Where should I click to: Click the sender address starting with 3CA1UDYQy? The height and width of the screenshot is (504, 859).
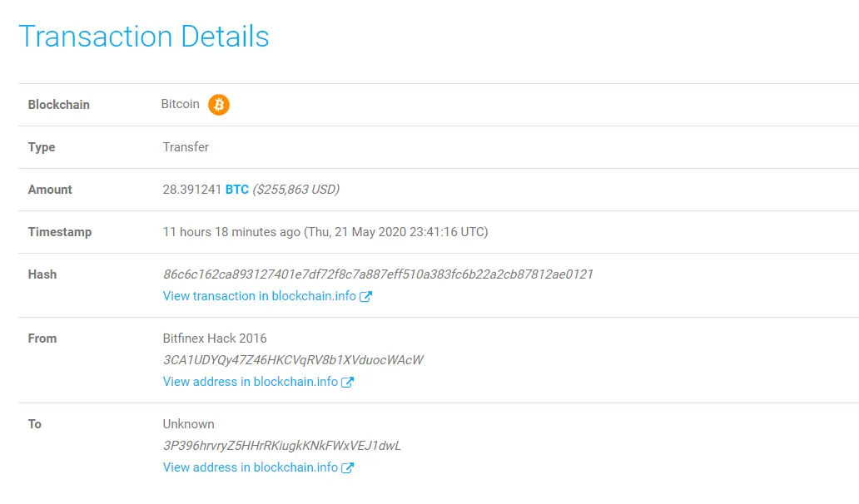click(292, 359)
